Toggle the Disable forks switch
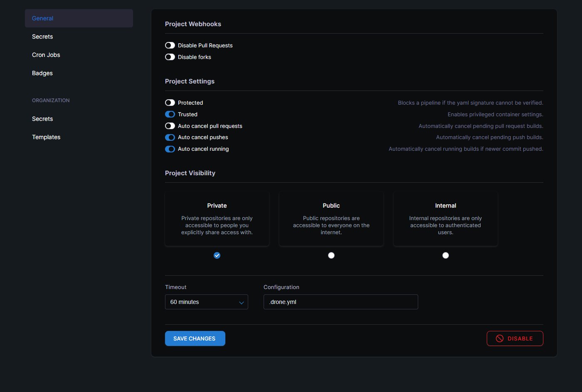 click(x=170, y=57)
